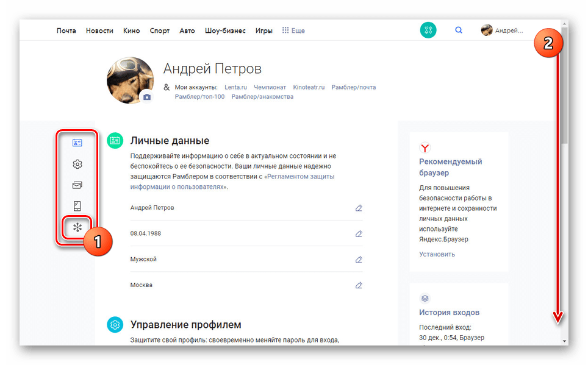Edit the name with its pencil icon

click(359, 208)
